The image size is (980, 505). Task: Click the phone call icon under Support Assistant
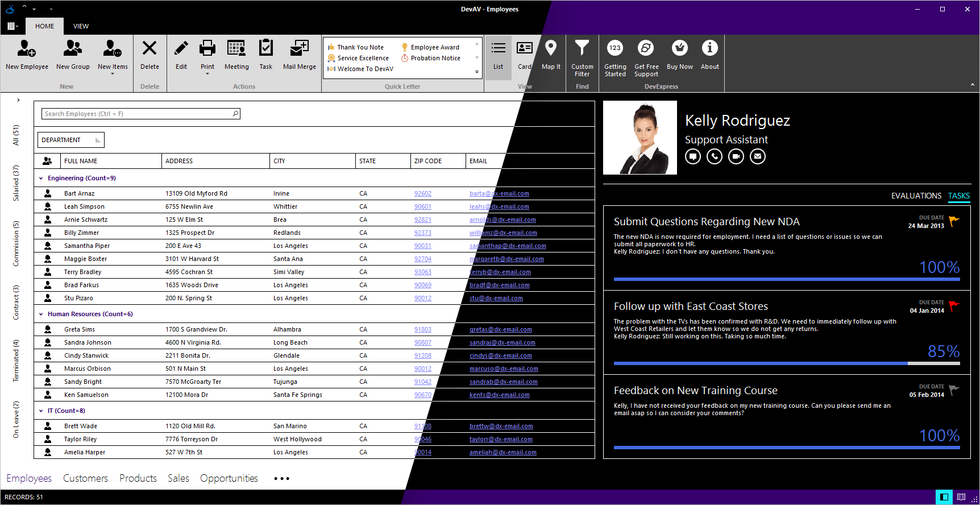coord(715,156)
